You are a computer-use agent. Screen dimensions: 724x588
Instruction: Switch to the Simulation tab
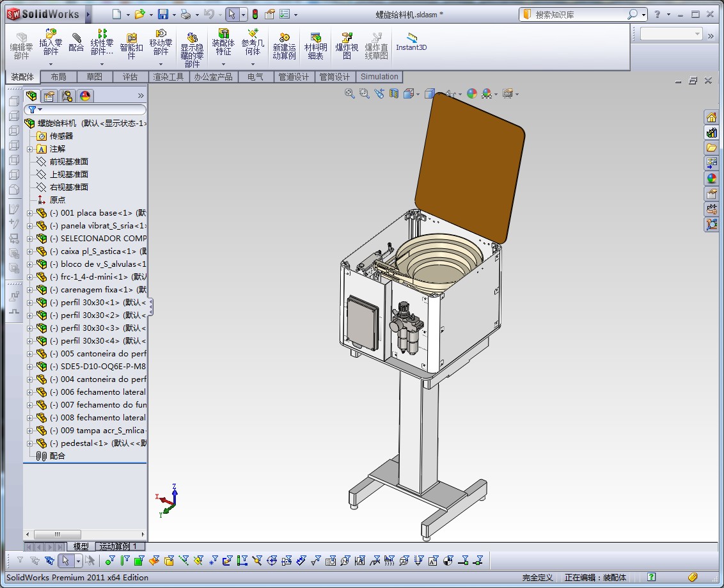379,77
